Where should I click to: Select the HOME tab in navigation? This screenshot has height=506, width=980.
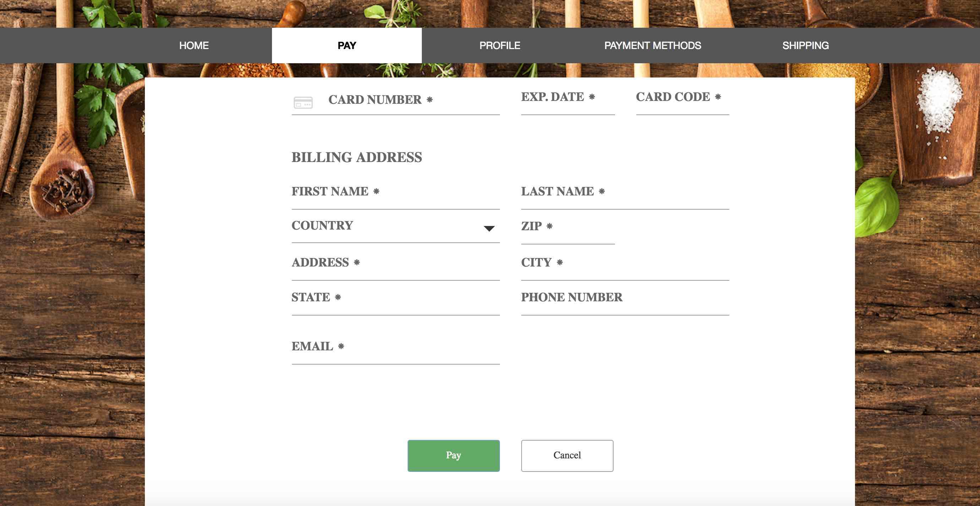[x=194, y=45]
